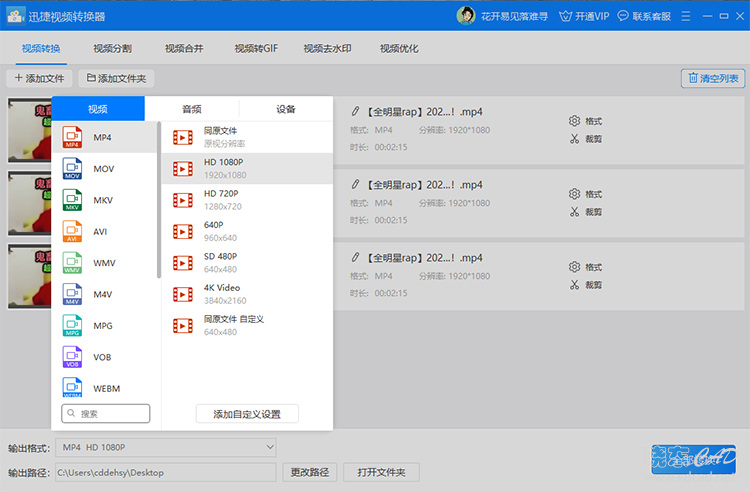
Task: Click the second video thumbnail
Action: [x=30, y=204]
